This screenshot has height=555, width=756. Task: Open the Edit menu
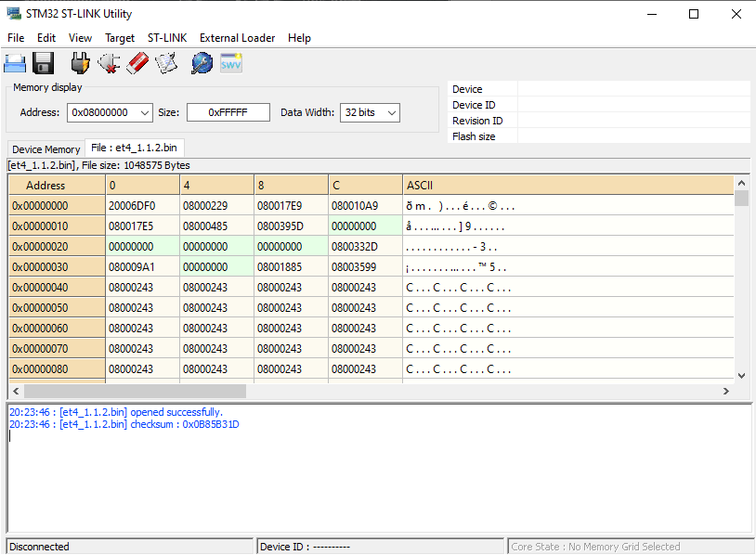[x=46, y=38]
